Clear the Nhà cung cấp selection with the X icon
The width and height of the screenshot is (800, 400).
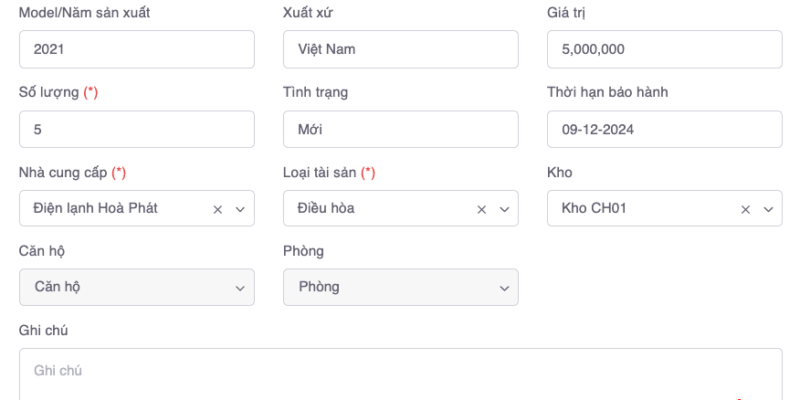(218, 209)
